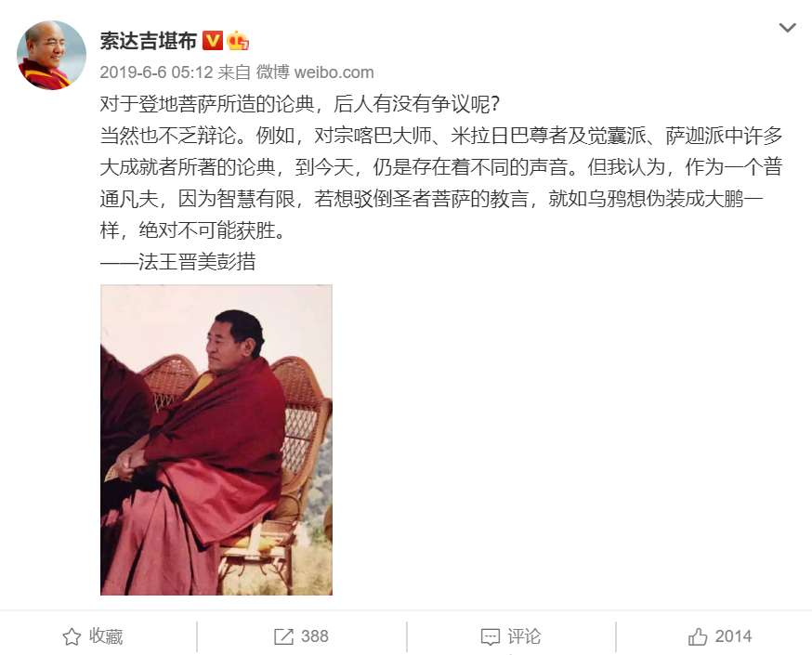Open the 评论 comments section

click(524, 636)
